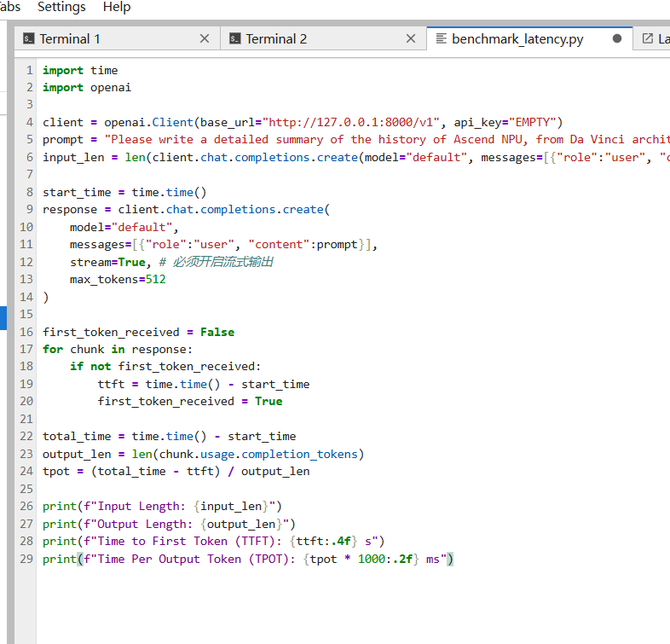Place cursor on 'import openai' line

pyautogui.click(x=87, y=88)
